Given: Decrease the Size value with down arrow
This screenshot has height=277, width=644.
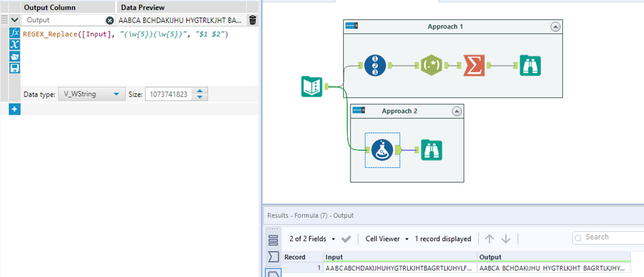Looking at the screenshot, I should [x=200, y=97].
